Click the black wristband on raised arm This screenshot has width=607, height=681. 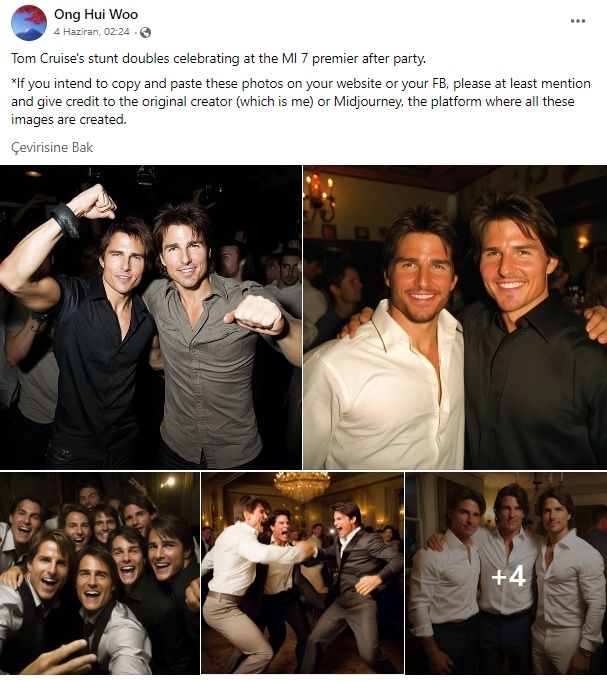(65, 219)
